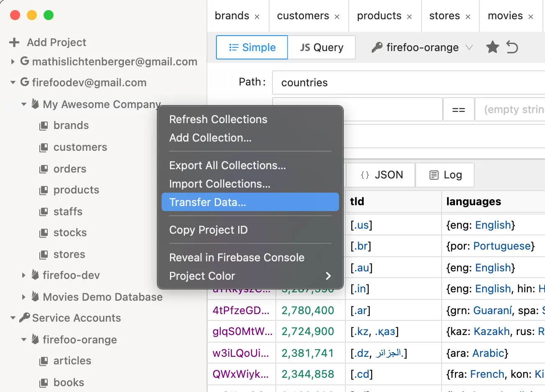Viewport: 545px width, 392px height.
Task: Click the collection icon beside "orders"
Action: tap(44, 169)
